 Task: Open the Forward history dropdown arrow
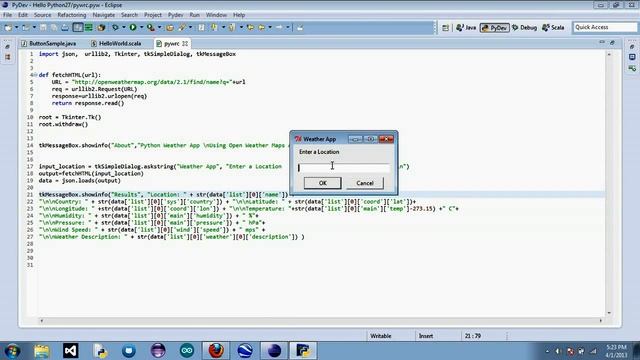click(x=288, y=28)
